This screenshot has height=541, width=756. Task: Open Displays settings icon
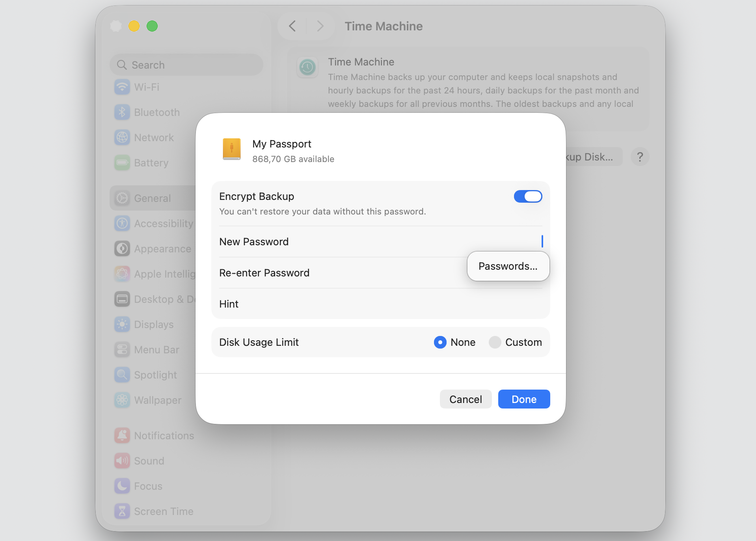pyautogui.click(x=122, y=325)
